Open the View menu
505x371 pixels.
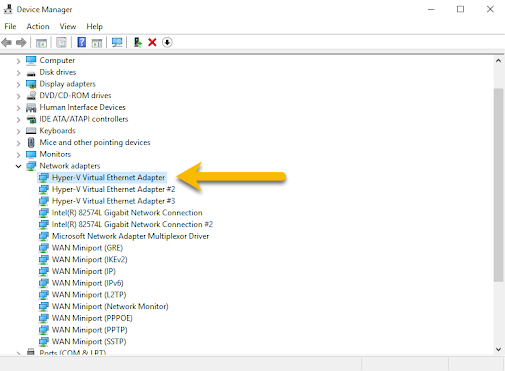point(68,26)
